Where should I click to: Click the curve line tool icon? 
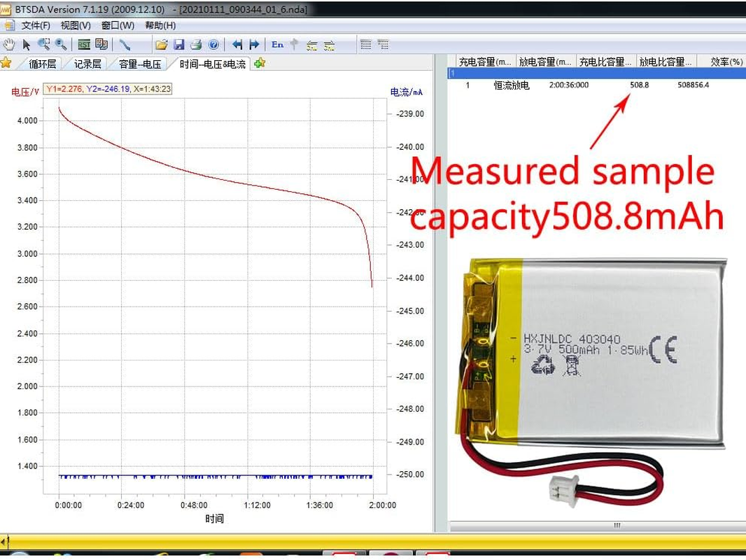(125, 44)
